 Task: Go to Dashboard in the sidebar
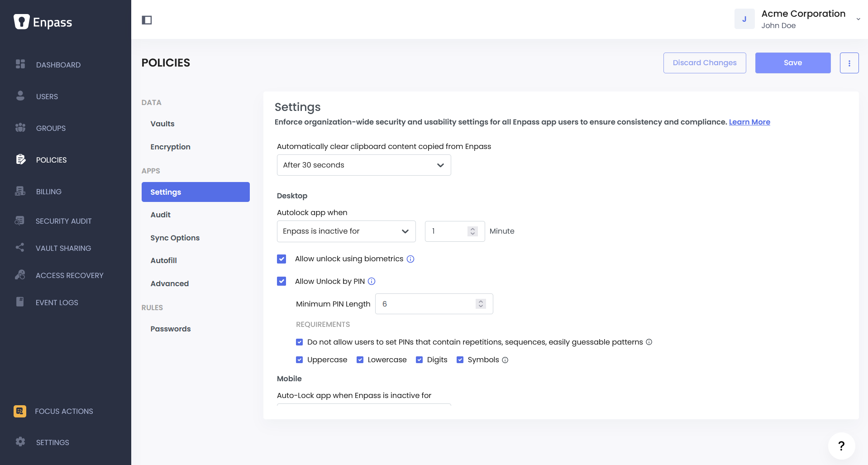tap(58, 65)
